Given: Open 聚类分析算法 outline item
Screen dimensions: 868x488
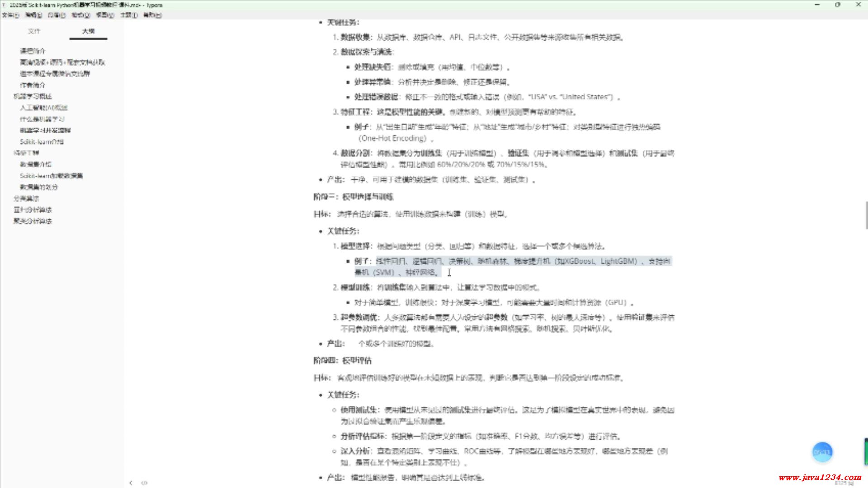Looking at the screenshot, I should (x=33, y=221).
